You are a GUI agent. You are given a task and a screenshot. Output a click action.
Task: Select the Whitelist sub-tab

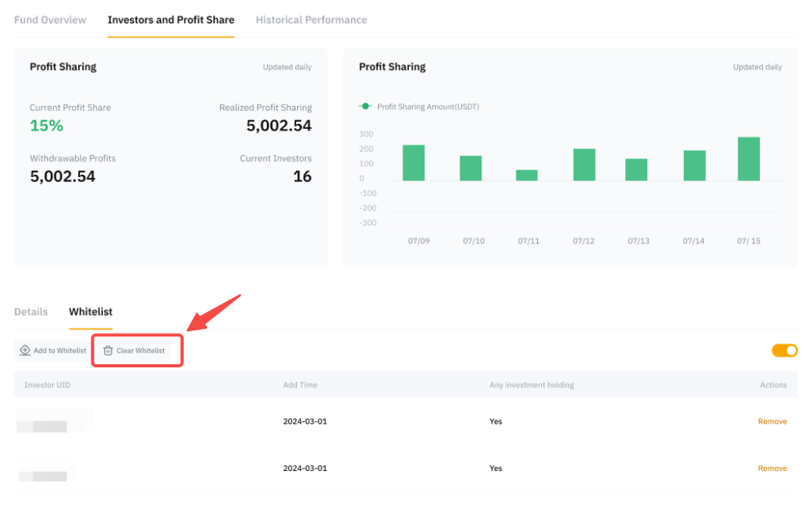tap(91, 312)
